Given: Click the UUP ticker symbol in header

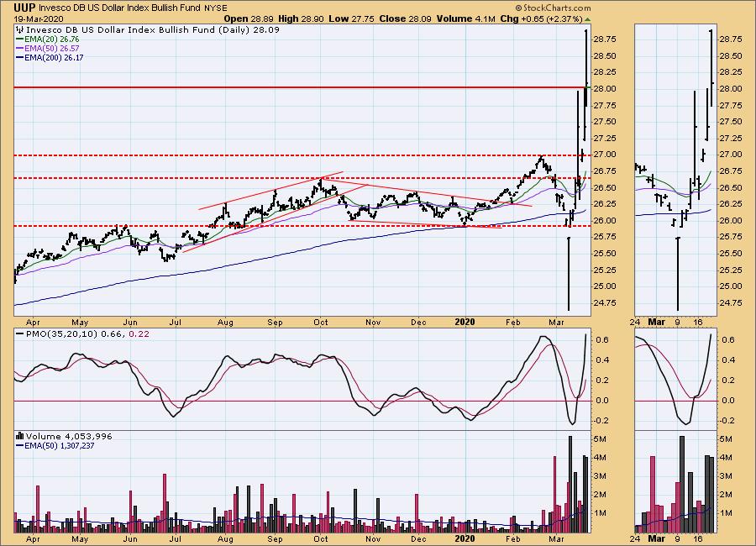Looking at the screenshot, I should coord(24,8).
